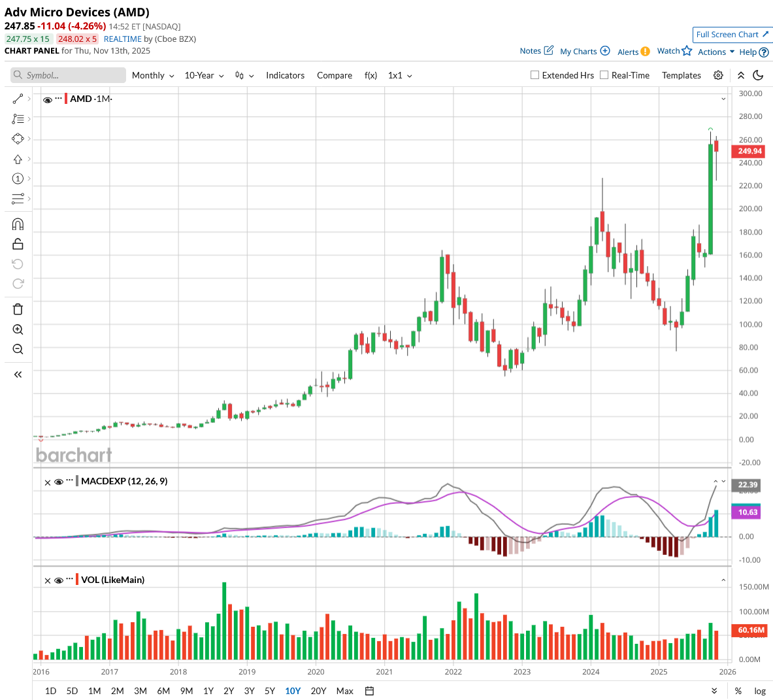Select the horizontal lines tool
Viewport: 773px width, 700px height.
tap(18, 199)
